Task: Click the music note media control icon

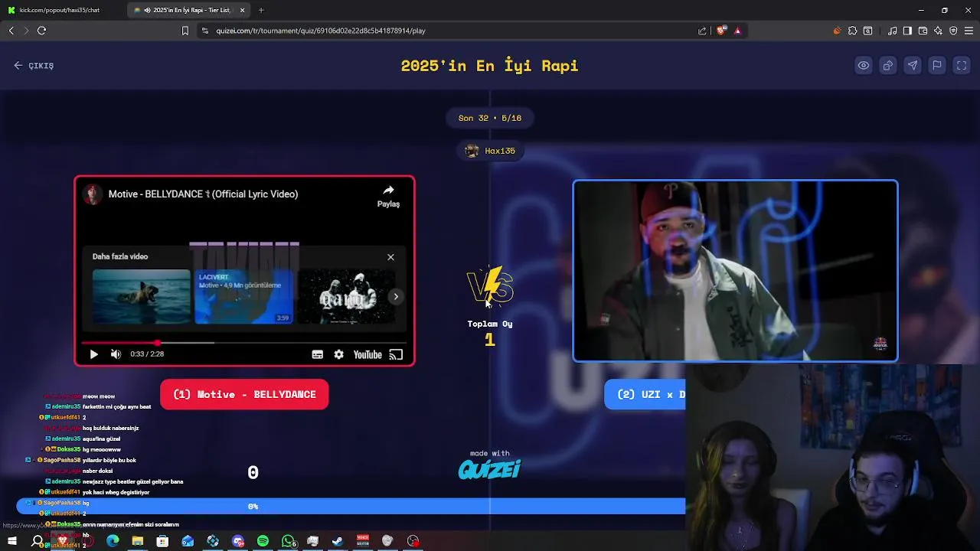Action: pyautogui.click(x=892, y=31)
